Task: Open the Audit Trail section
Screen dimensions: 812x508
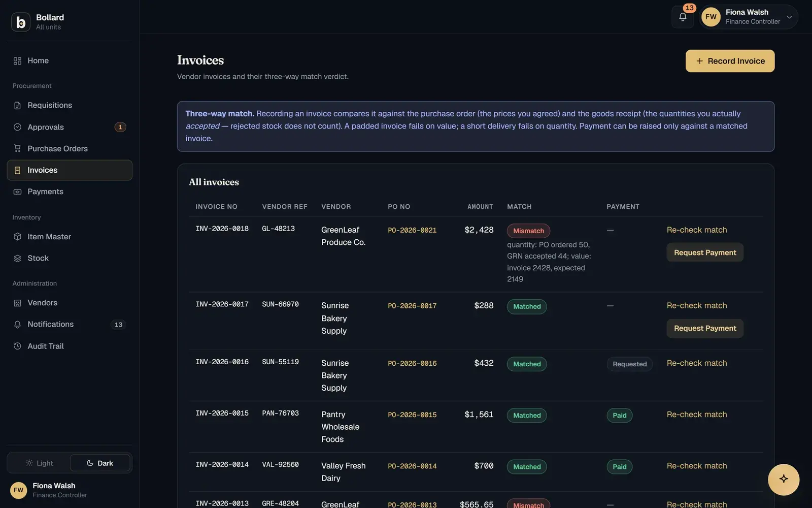Action: coord(70,346)
